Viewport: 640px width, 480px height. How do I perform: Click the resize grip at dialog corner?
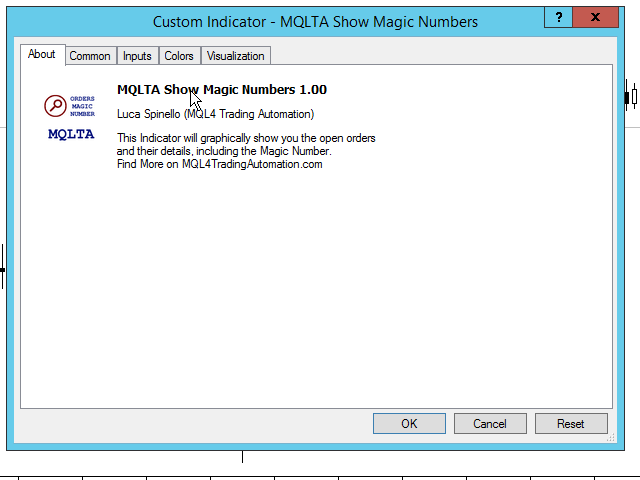tap(611, 438)
